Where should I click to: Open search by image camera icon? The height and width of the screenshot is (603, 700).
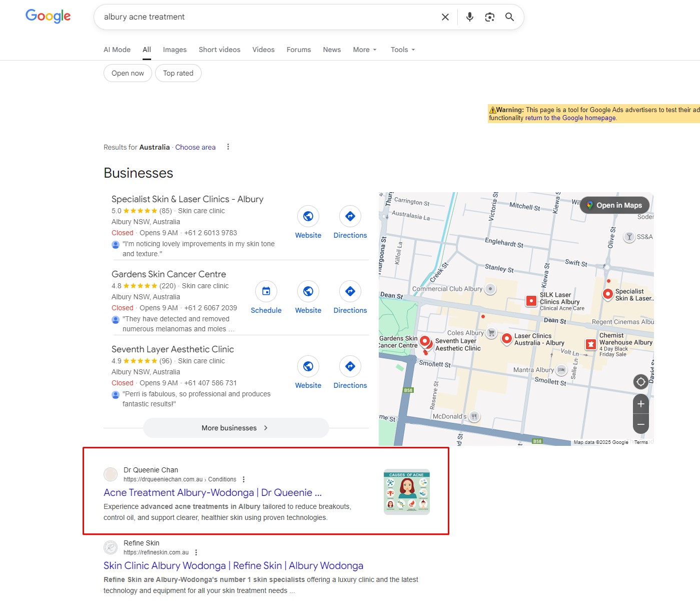pos(489,17)
